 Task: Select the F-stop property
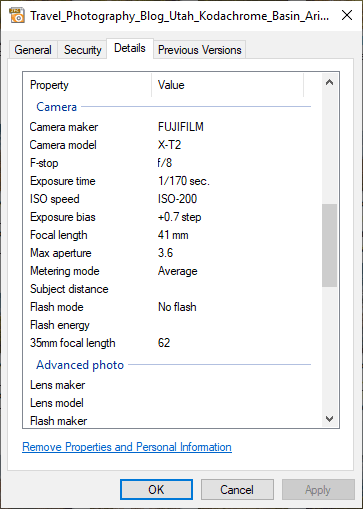[x=44, y=163]
